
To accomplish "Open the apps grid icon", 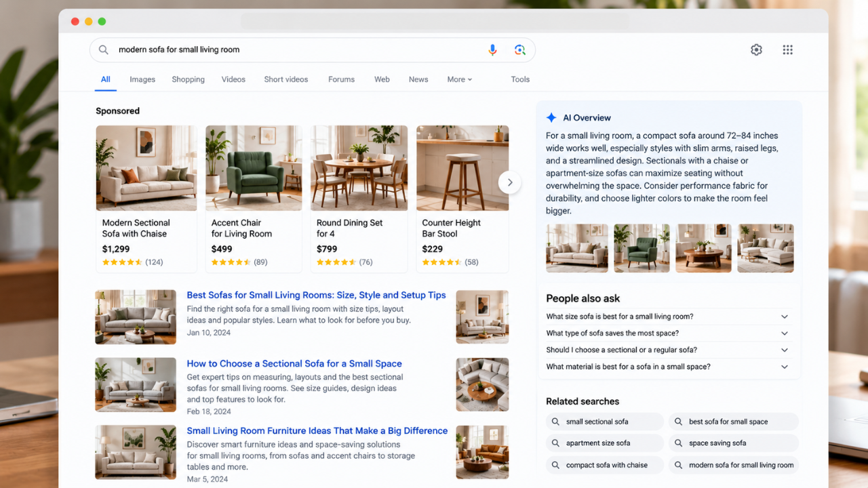I will tap(787, 49).
